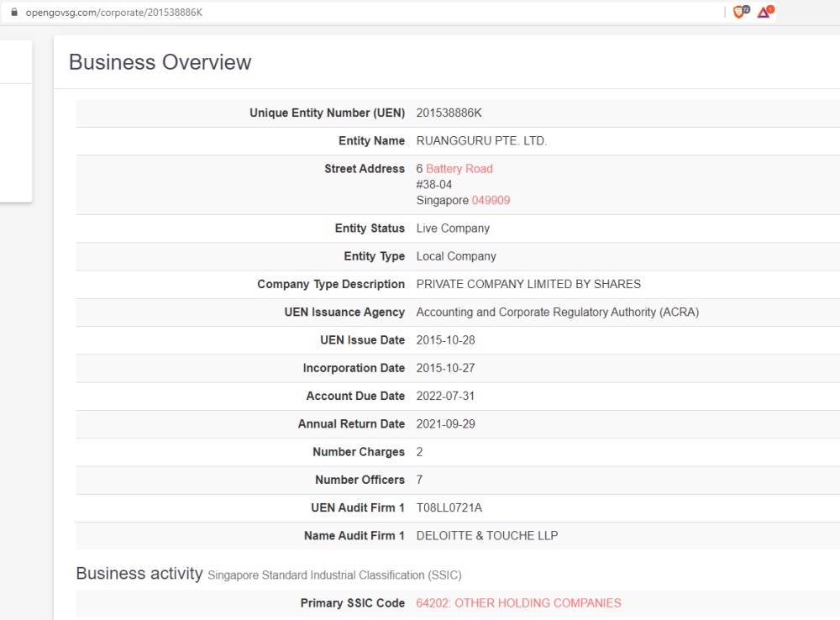The width and height of the screenshot is (840, 620).
Task: Click the padlock site security icon
Action: pos(13,13)
